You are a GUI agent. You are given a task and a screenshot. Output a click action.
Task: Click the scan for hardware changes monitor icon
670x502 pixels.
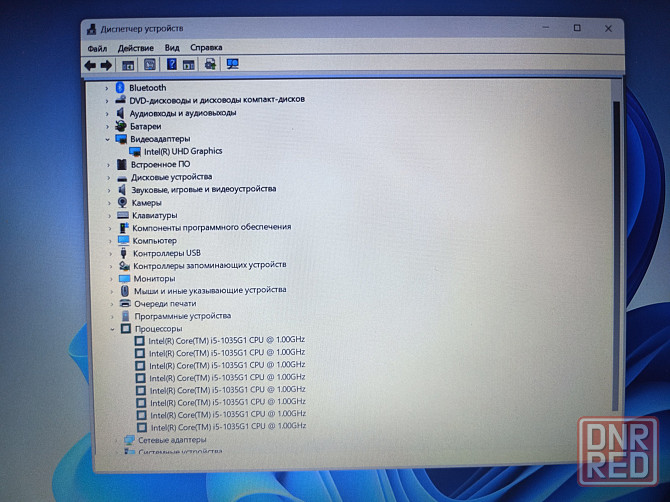pyautogui.click(x=232, y=64)
